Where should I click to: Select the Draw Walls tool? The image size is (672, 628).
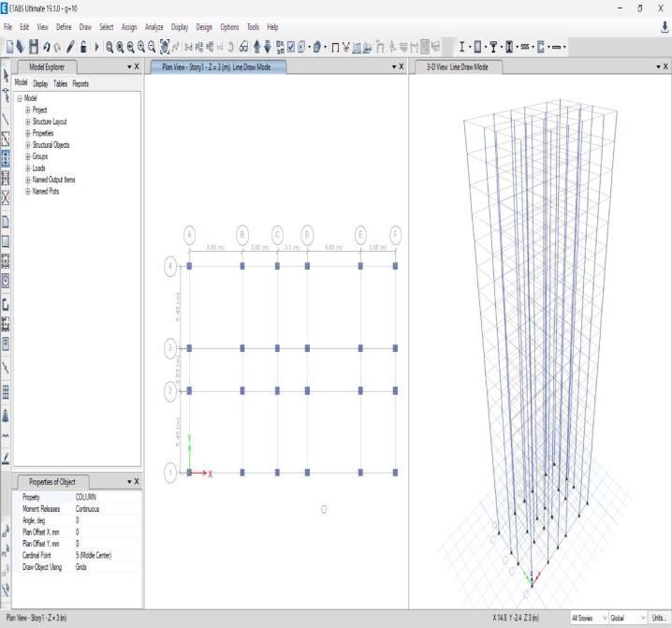[x=6, y=305]
